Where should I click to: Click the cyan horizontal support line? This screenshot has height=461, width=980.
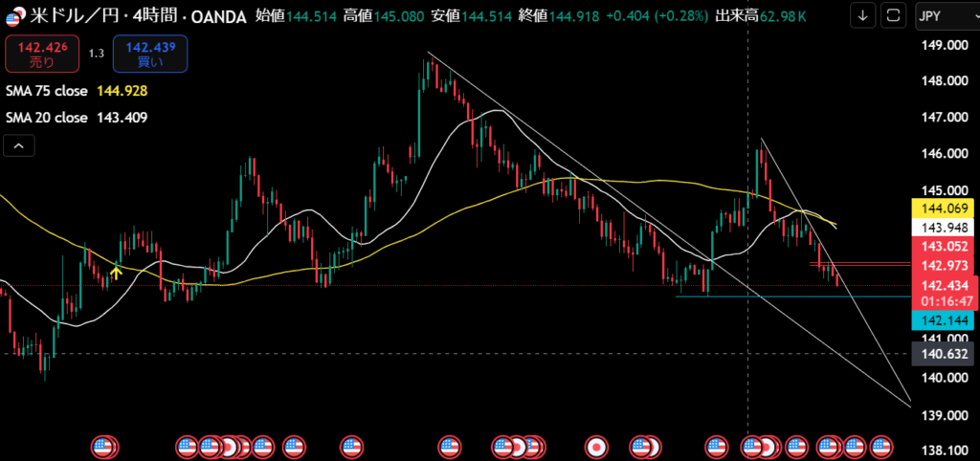pyautogui.click(x=792, y=296)
